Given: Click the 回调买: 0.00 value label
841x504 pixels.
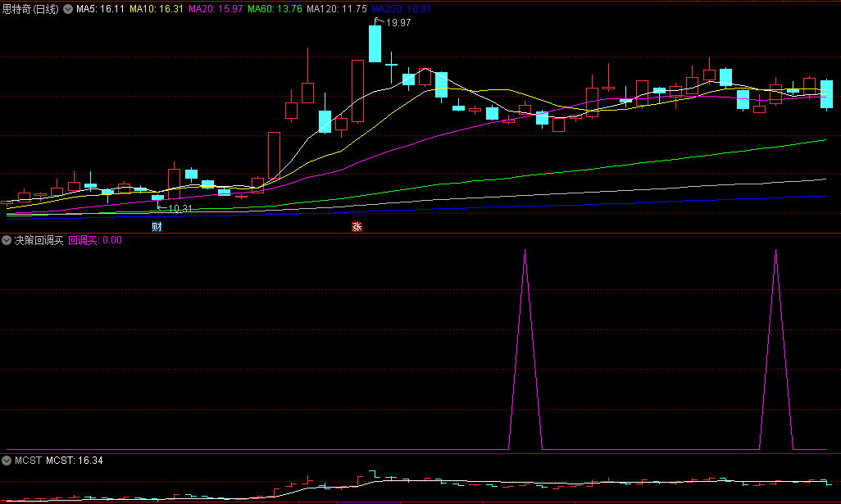Looking at the screenshot, I should point(95,240).
